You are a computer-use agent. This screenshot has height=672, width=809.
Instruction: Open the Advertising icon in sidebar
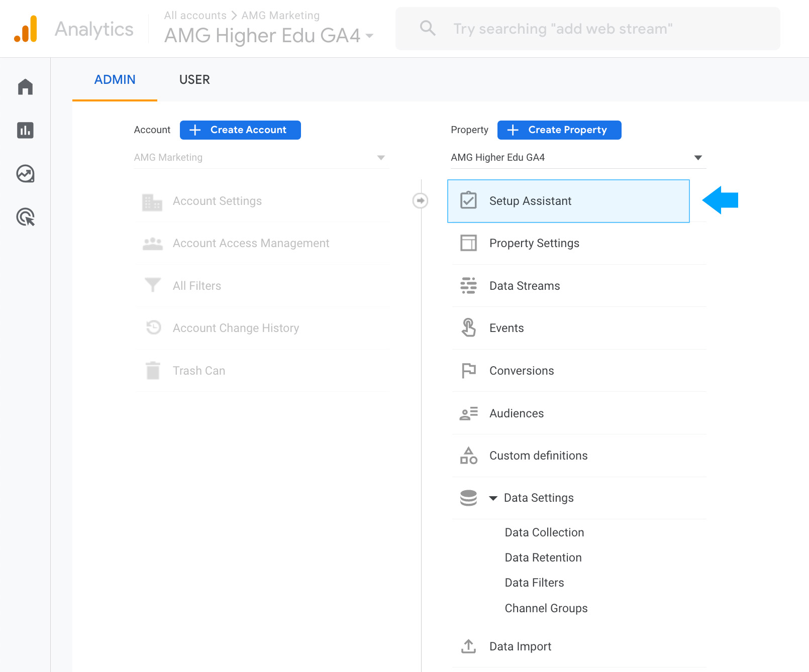25,217
